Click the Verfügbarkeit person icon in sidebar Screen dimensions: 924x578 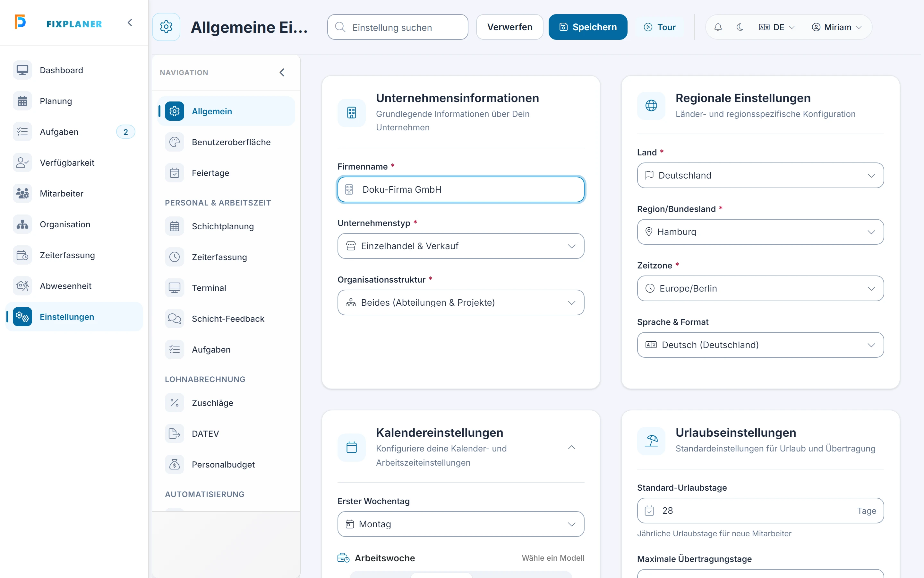click(22, 162)
